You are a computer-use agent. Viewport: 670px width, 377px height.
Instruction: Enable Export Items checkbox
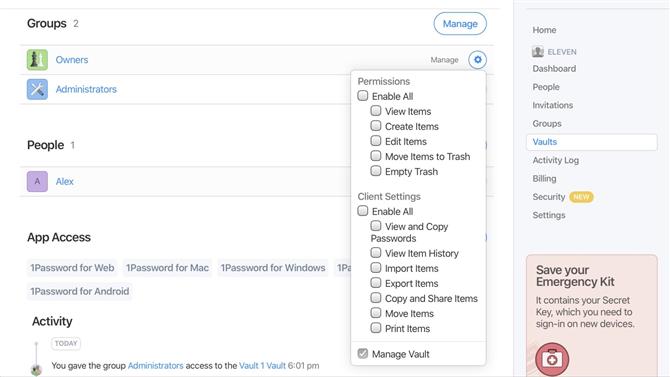pyautogui.click(x=376, y=283)
